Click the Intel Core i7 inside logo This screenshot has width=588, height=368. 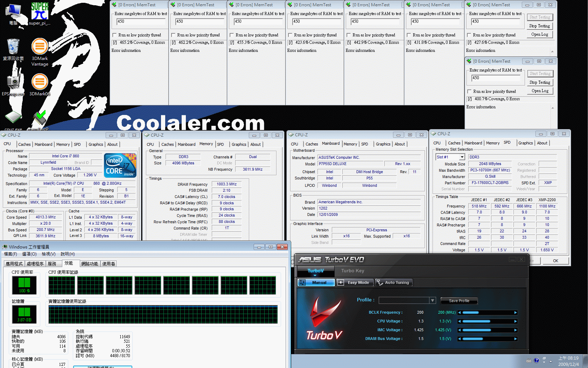(120, 165)
